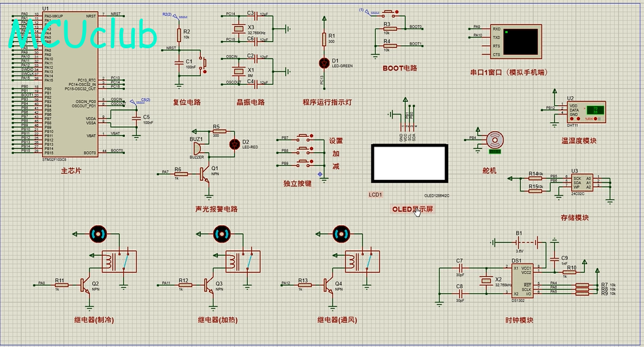Click the STM32F103C8 main chip U1
644x347 pixels.
[x=70, y=84]
